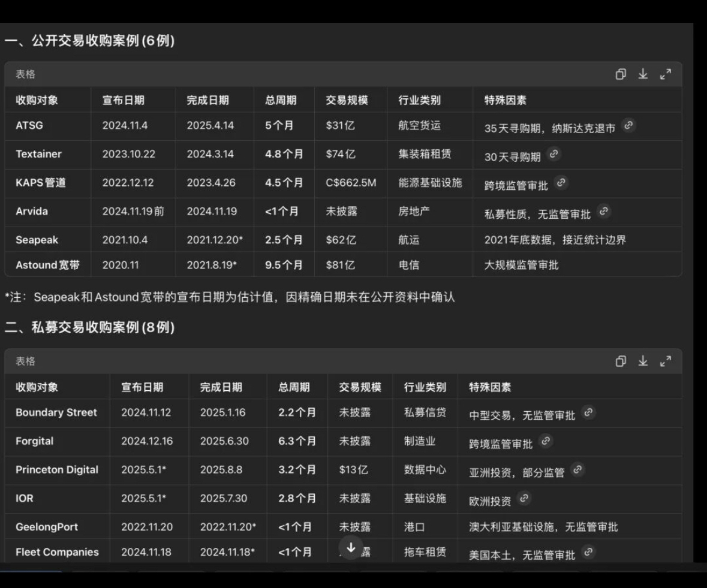707x588 pixels.
Task: Select the heading 一、公开交易收购案例 (6例)
Action: tap(89, 41)
